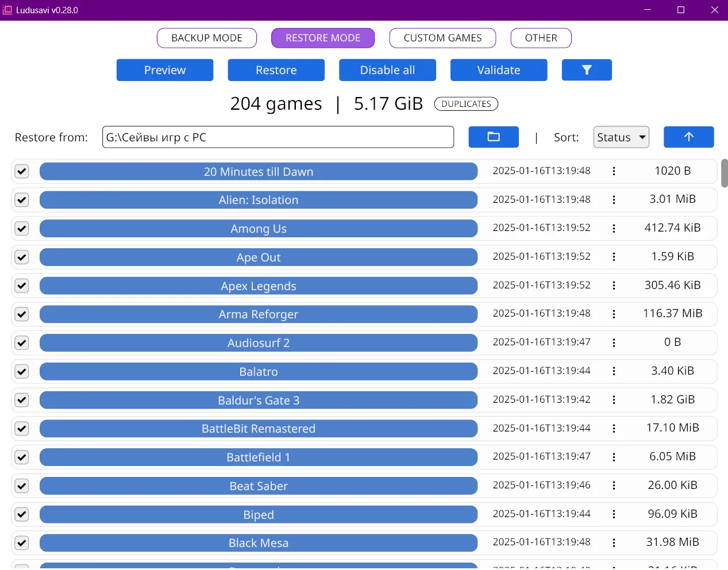
Task: Uncheck the Balatro checkbox
Action: tap(22, 371)
